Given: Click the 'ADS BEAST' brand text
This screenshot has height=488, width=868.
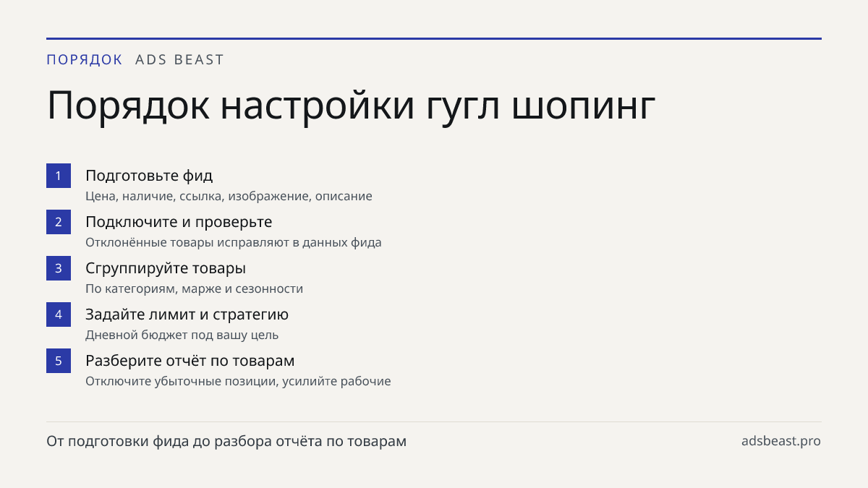Looking at the screenshot, I should (179, 60).
